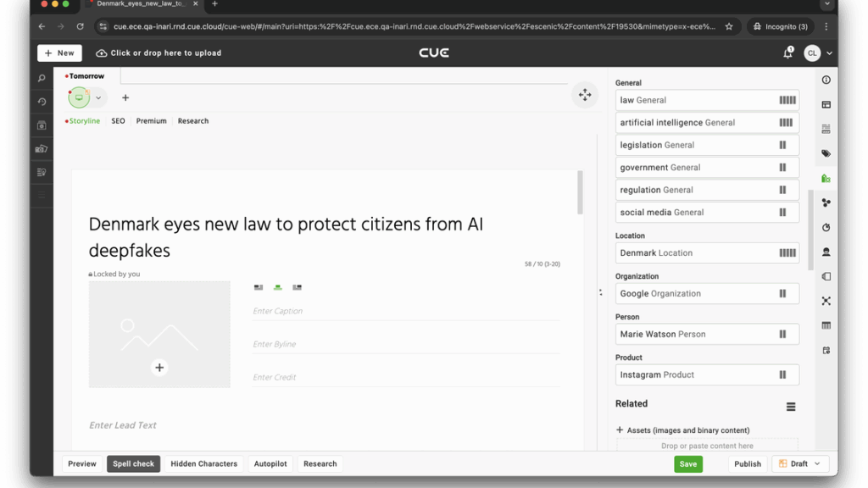Viewport: 868px width, 488px height.
Task: Click the green Save button
Action: click(x=687, y=463)
